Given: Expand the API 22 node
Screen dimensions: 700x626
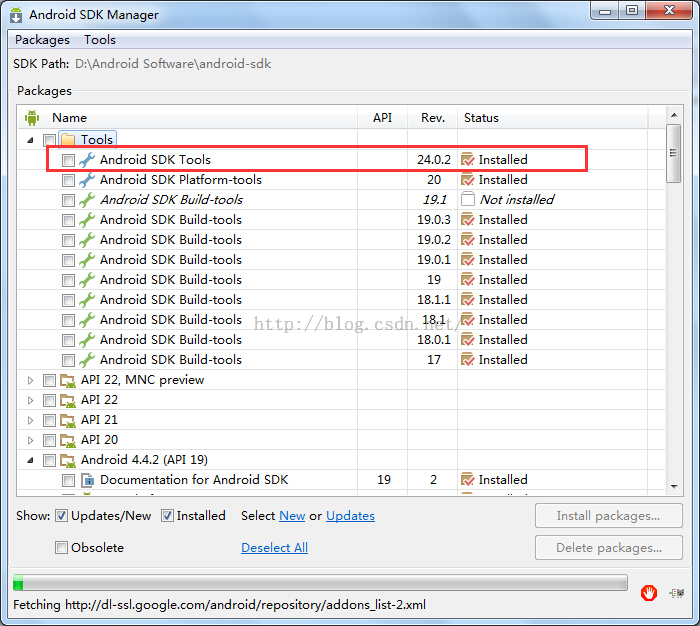Looking at the screenshot, I should coord(30,401).
